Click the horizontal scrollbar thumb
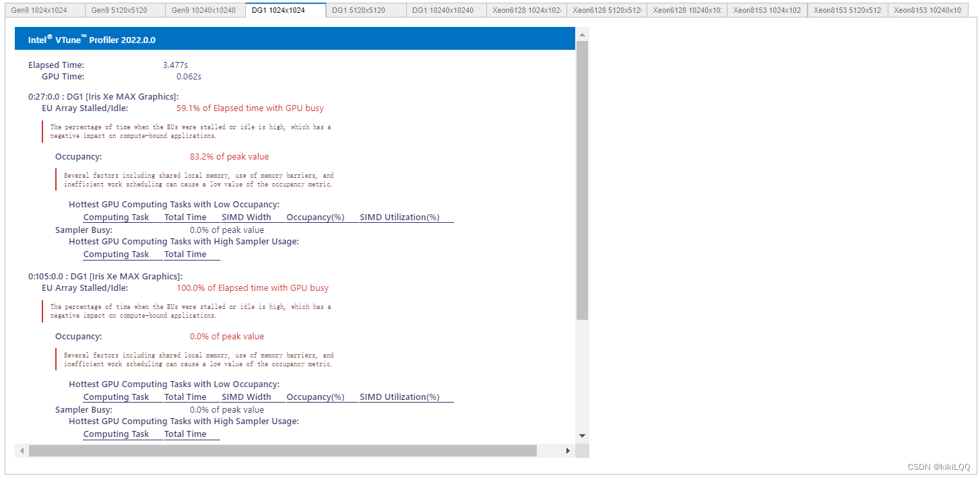 tap(283, 450)
